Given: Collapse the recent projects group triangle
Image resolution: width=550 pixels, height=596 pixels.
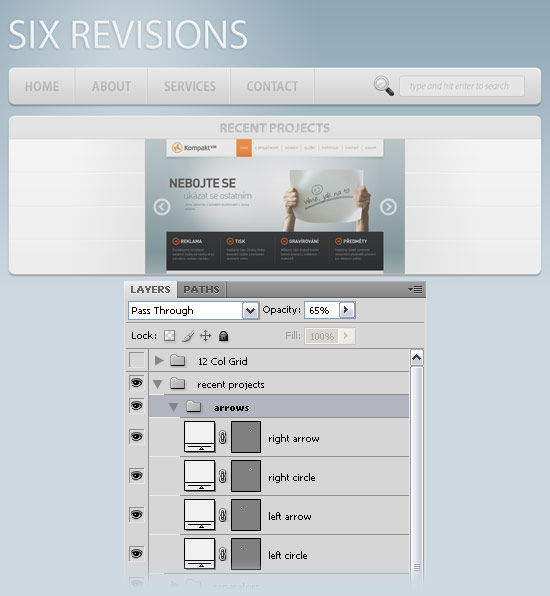Looking at the screenshot, I should point(158,384).
